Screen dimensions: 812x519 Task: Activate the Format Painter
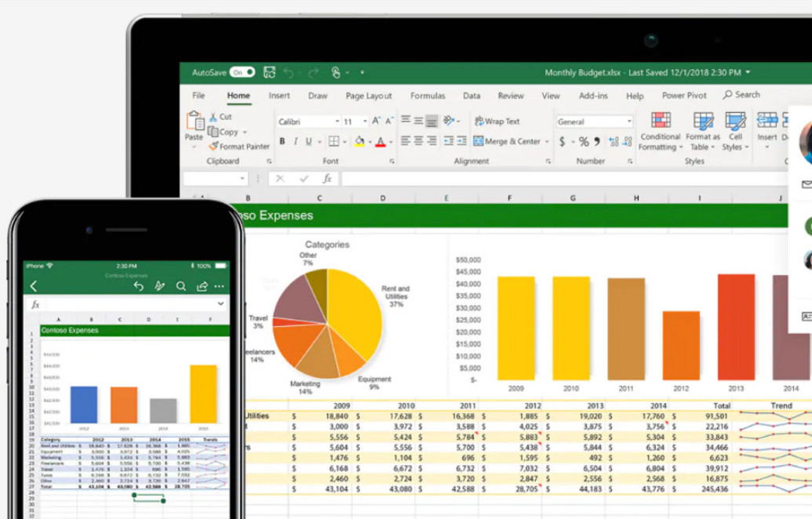(239, 147)
